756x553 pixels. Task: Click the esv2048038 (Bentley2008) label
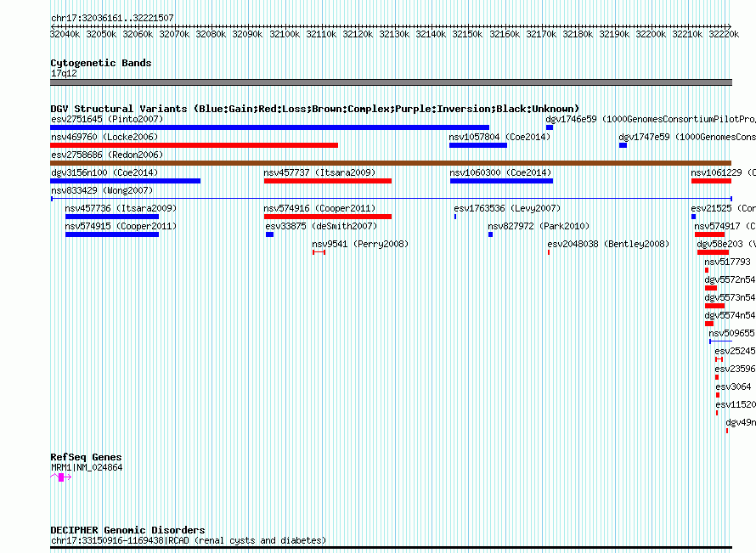tap(608, 244)
